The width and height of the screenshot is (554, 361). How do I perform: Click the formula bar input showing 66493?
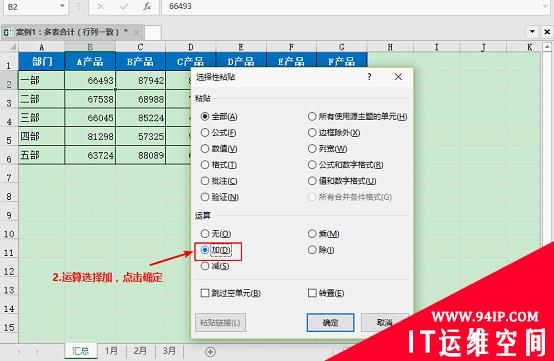355,6
